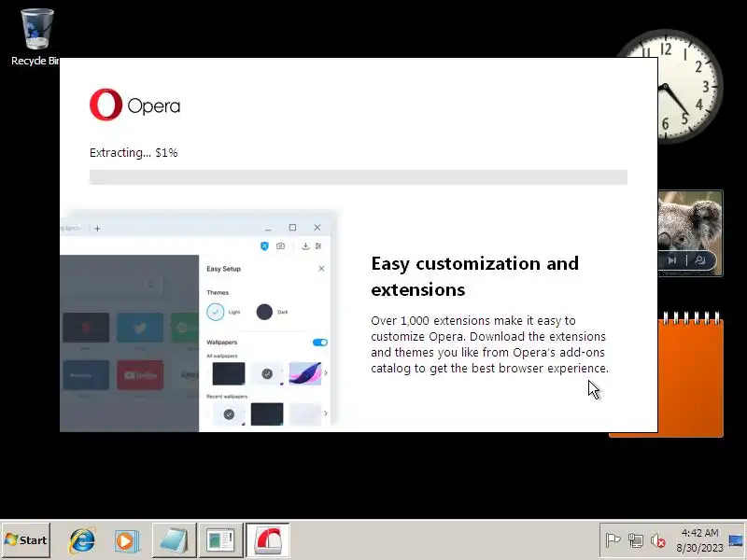Click the new tab plus button in illustration
The image size is (747, 560).
[97, 229]
